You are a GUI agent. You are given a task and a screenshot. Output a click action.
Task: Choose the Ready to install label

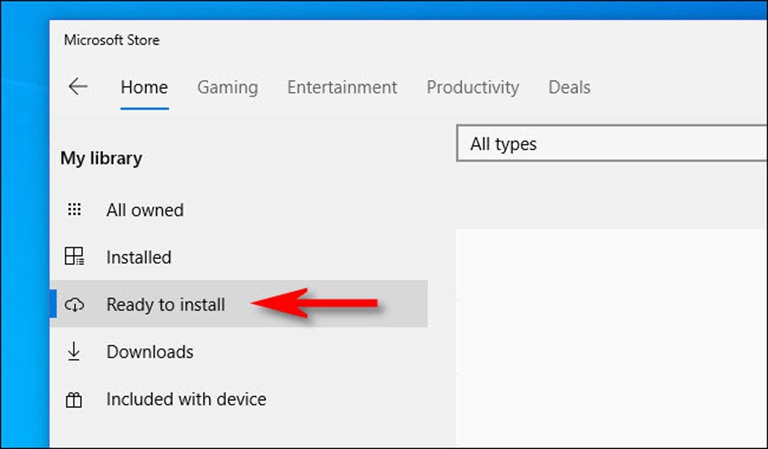[x=166, y=305]
